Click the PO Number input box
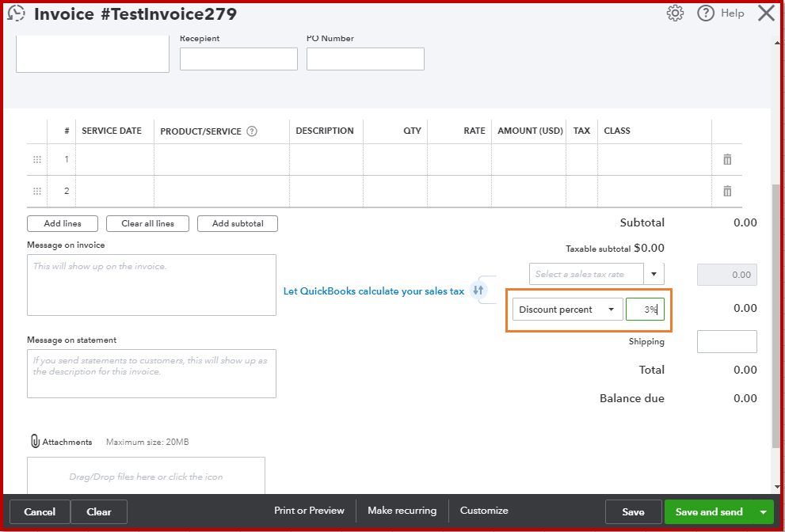The width and height of the screenshot is (785, 532). 365,59
